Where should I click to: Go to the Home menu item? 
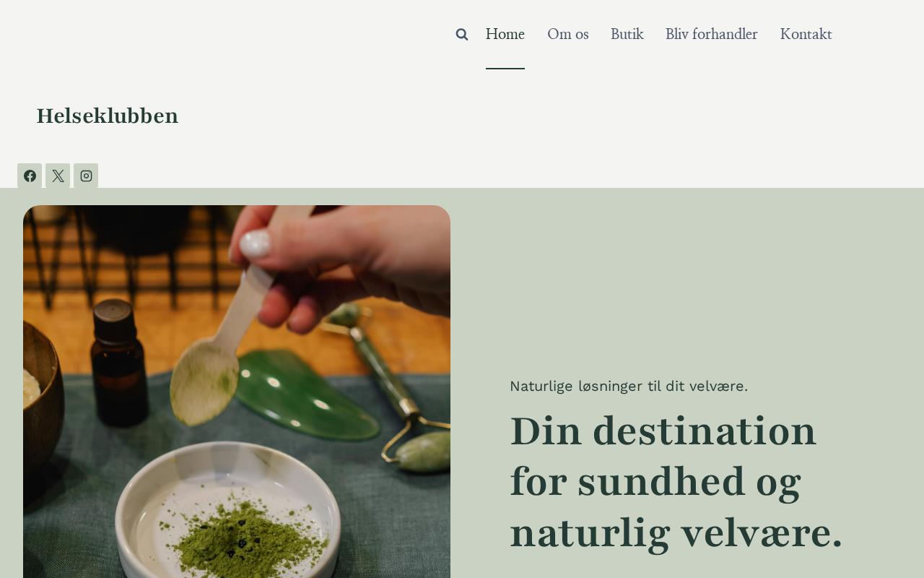click(505, 34)
